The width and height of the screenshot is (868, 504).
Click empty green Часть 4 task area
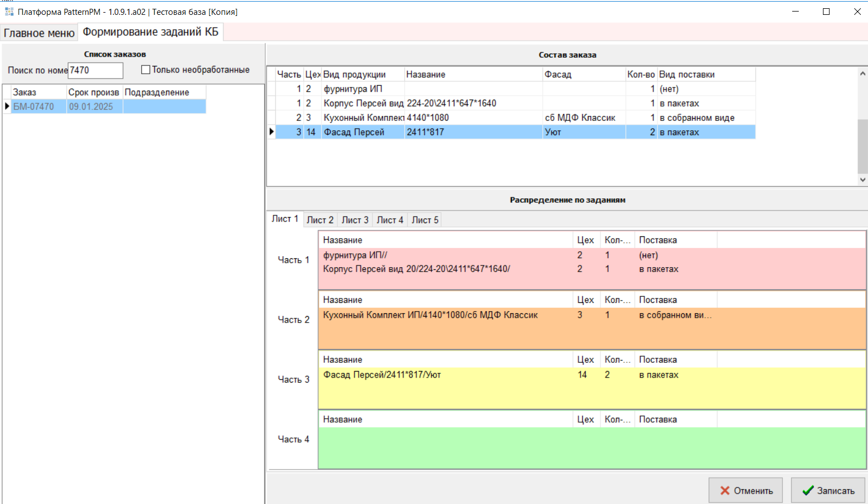click(591, 447)
